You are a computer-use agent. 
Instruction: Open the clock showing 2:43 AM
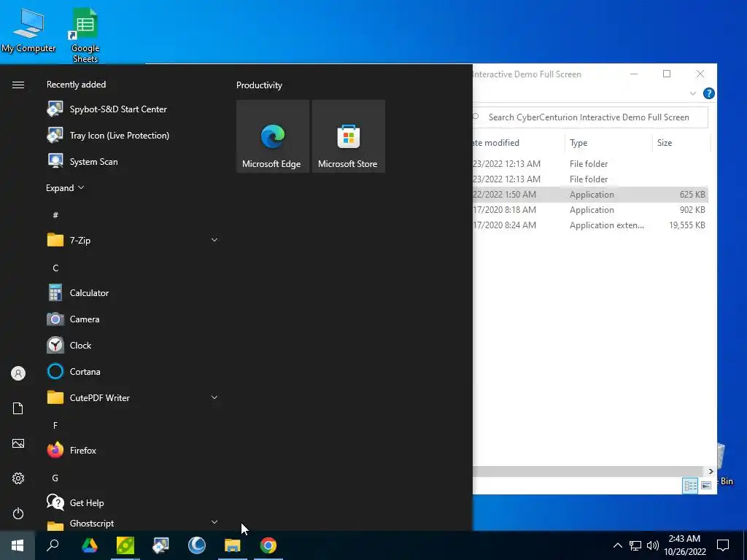click(684, 545)
